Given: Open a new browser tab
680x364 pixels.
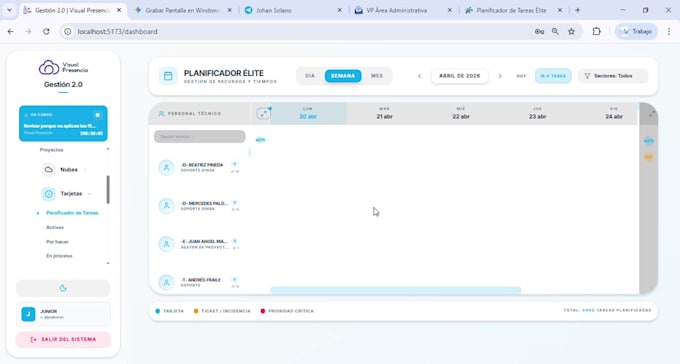Looking at the screenshot, I should [x=578, y=10].
